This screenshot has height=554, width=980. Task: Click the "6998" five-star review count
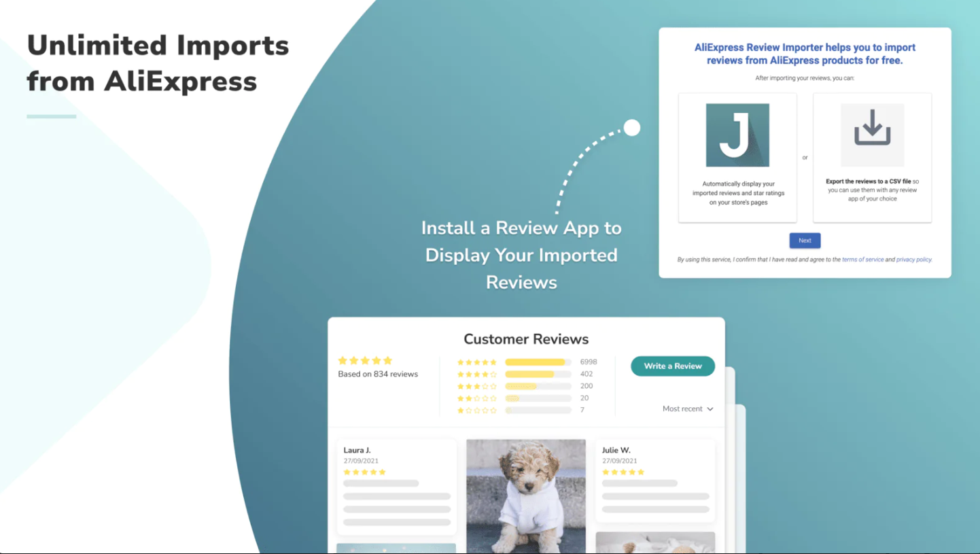click(589, 362)
